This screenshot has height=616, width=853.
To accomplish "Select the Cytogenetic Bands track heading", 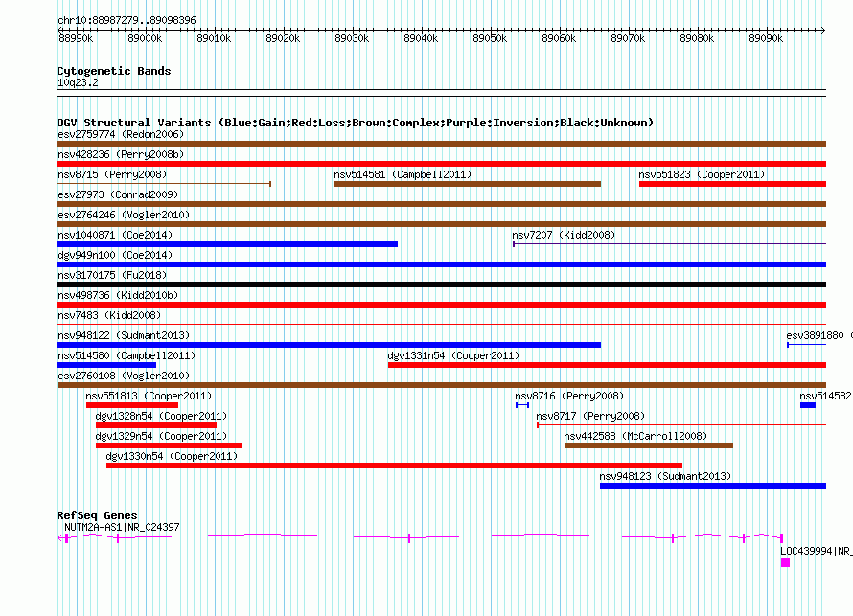I will click(x=114, y=71).
